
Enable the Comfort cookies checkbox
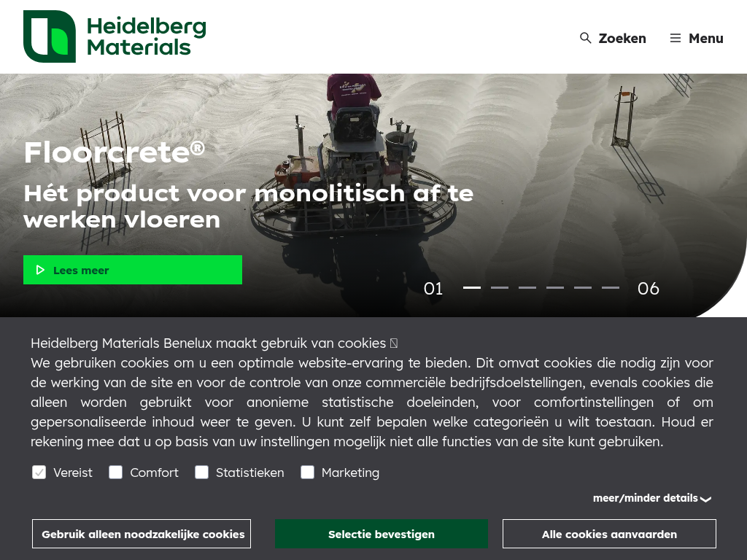click(116, 472)
